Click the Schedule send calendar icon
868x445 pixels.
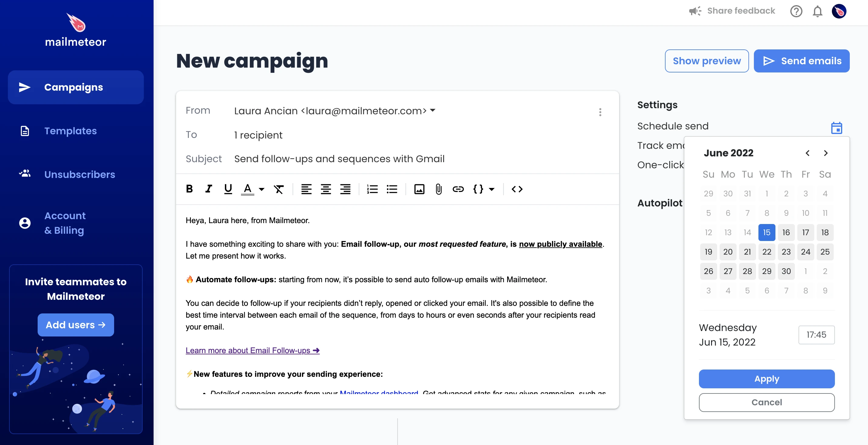click(x=836, y=128)
